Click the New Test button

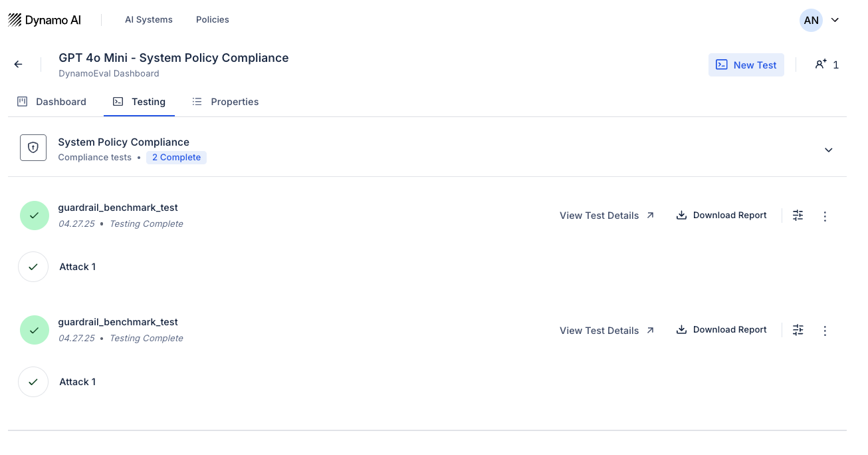(746, 65)
